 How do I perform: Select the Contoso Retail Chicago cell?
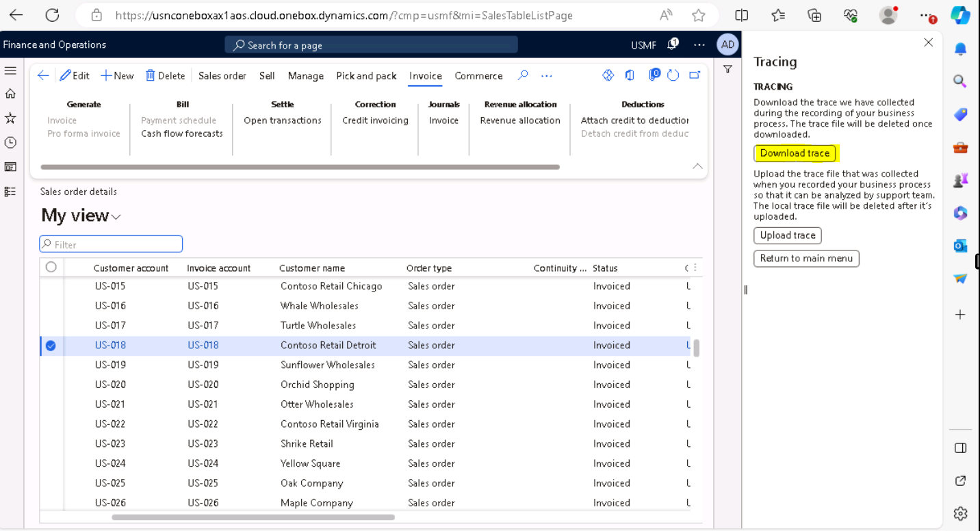coord(331,286)
